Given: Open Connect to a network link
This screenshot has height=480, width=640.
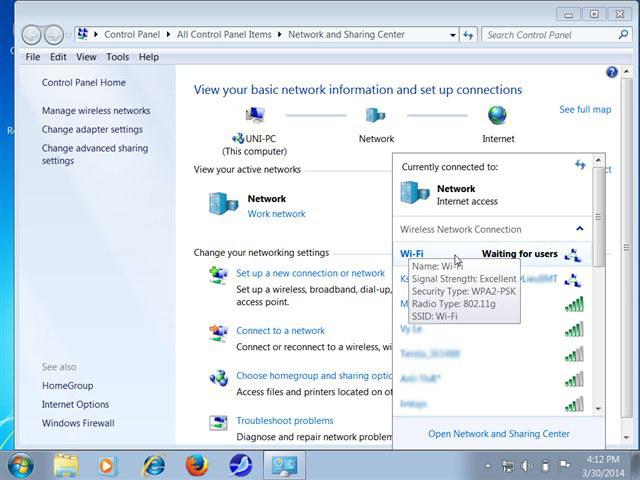Looking at the screenshot, I should tap(280, 331).
